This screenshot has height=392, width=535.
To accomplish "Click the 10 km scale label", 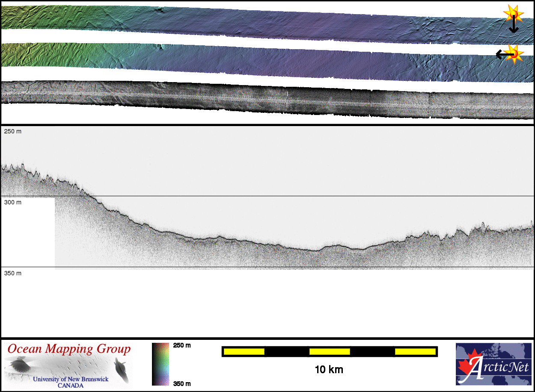I will (329, 370).
